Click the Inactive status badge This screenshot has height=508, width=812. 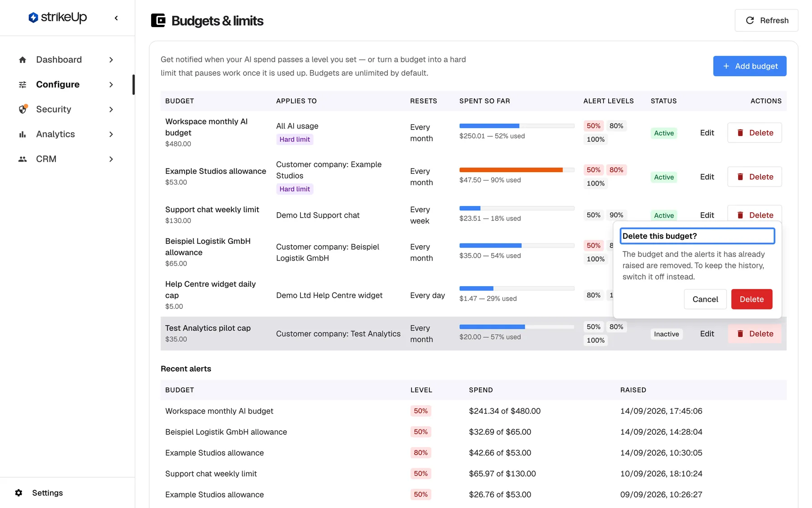tap(666, 334)
